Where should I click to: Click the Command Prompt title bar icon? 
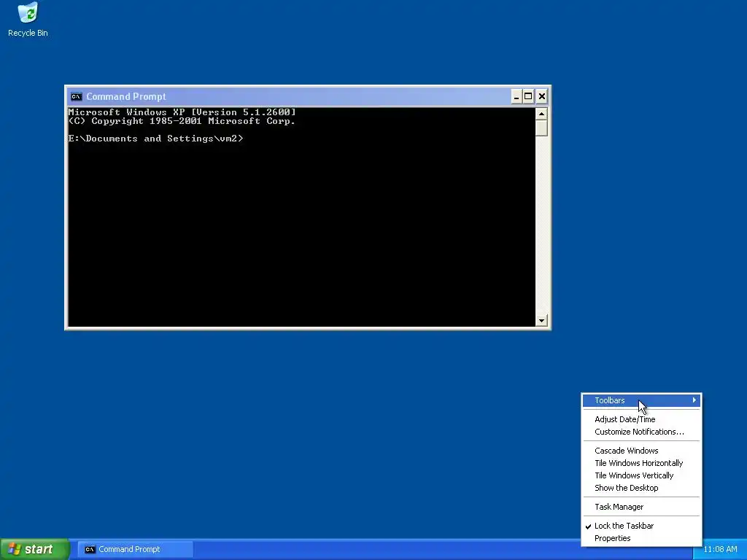point(76,97)
